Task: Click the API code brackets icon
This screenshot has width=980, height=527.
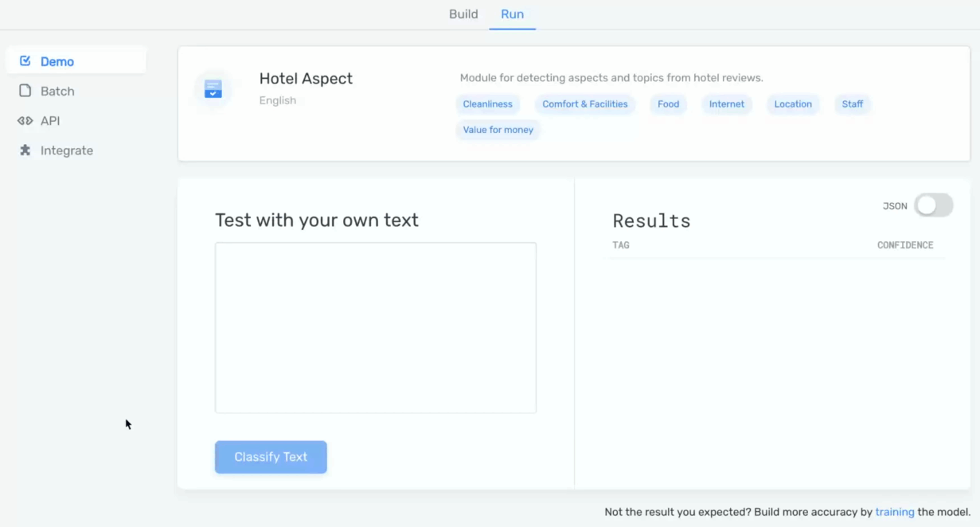Action: click(x=25, y=121)
